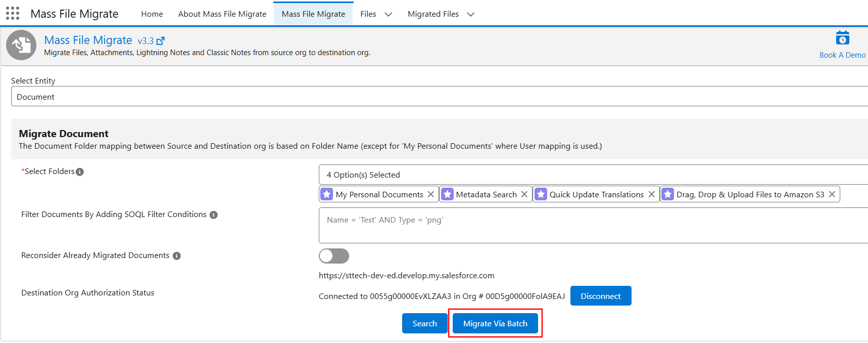Open the Mass File Migrate title link
The image size is (868, 343).
(x=88, y=40)
